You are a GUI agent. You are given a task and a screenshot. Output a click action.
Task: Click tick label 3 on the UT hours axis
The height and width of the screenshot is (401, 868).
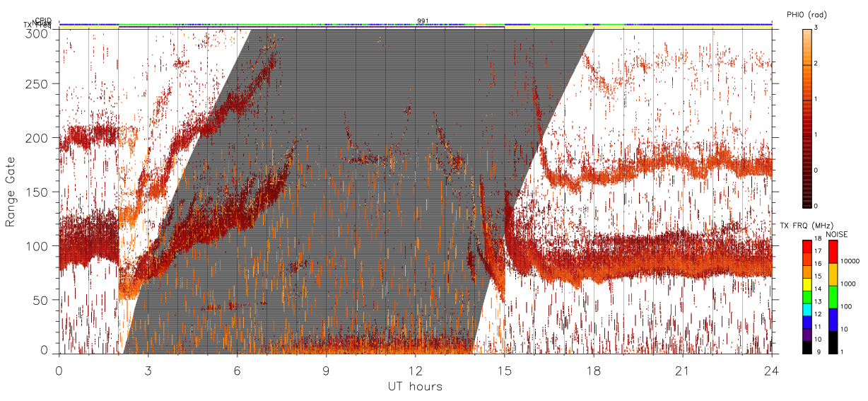148,370
